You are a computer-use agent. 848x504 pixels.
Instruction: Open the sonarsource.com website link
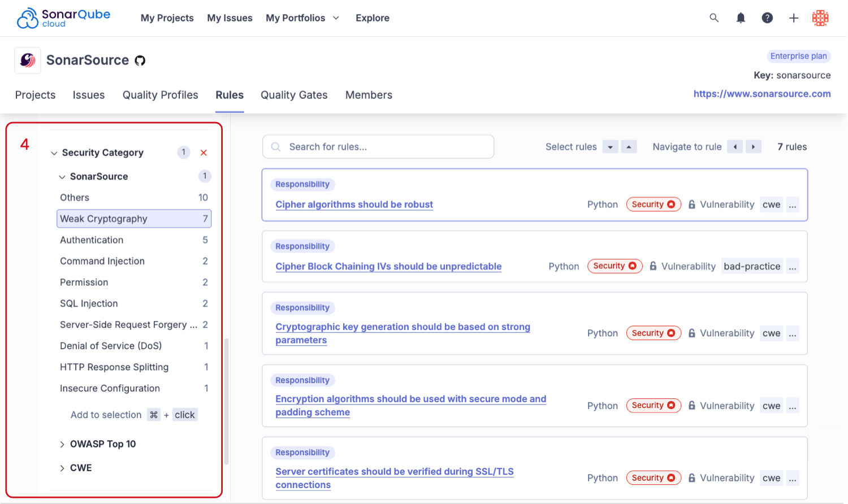[762, 94]
